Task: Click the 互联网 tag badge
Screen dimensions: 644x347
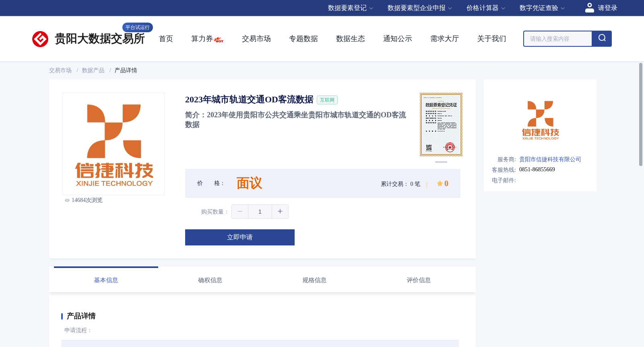Action: coord(327,100)
